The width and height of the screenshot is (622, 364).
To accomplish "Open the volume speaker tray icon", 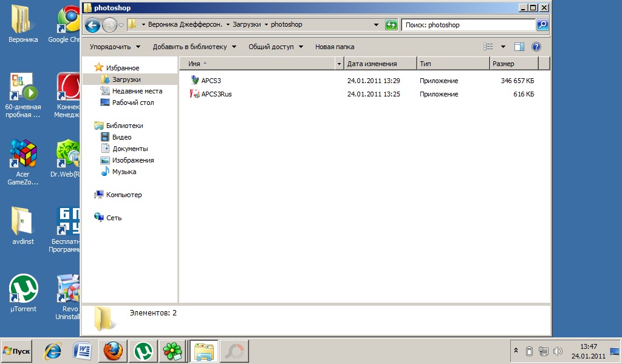I will [x=558, y=351].
